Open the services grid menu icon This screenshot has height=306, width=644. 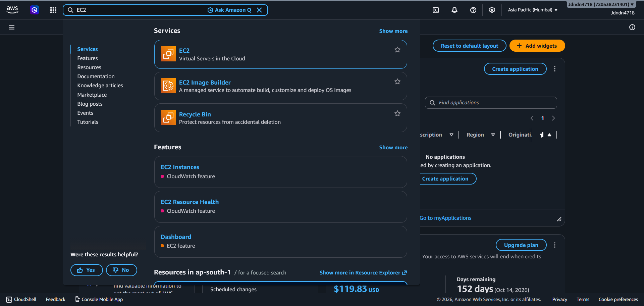pos(53,10)
